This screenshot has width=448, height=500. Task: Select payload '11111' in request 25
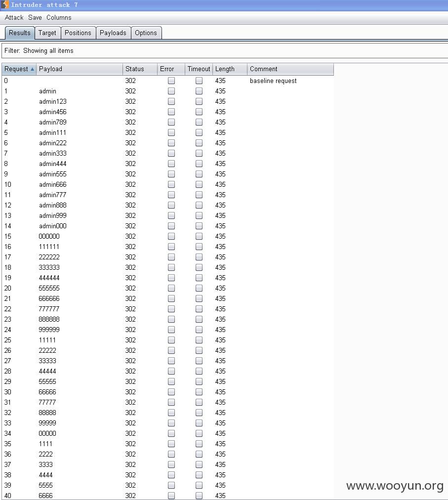tap(47, 340)
